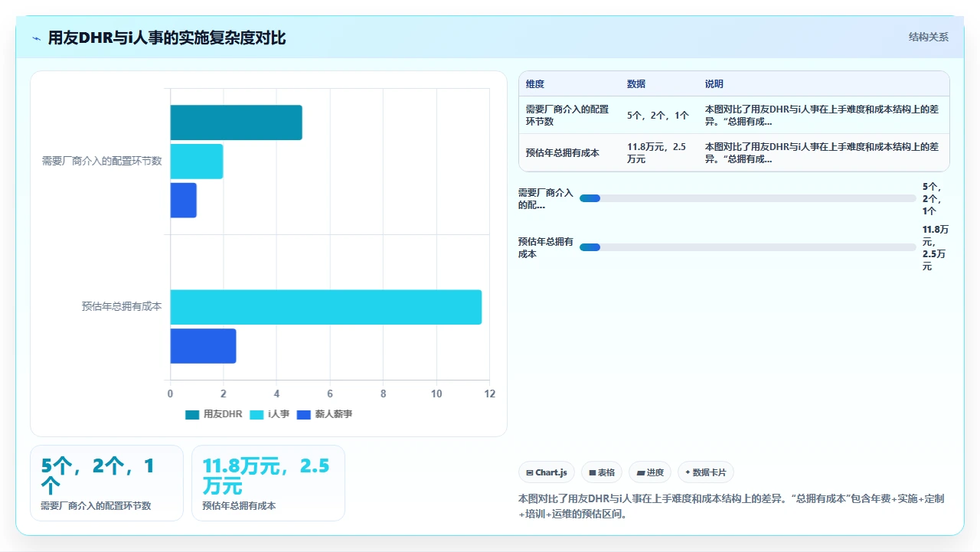Click the 5个，2个，1个 table data cell

click(x=658, y=116)
